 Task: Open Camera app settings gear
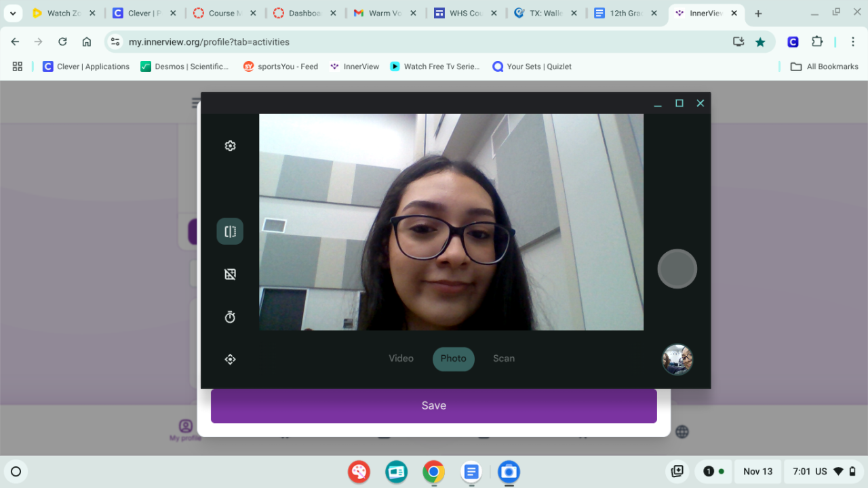click(230, 146)
